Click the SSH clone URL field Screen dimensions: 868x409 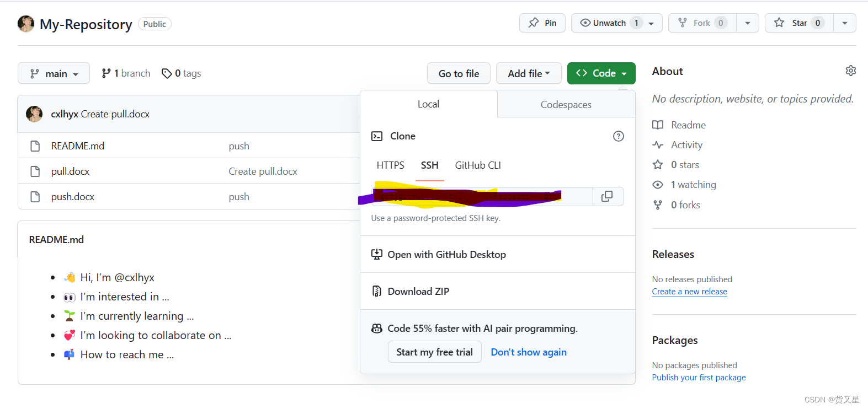(482, 196)
